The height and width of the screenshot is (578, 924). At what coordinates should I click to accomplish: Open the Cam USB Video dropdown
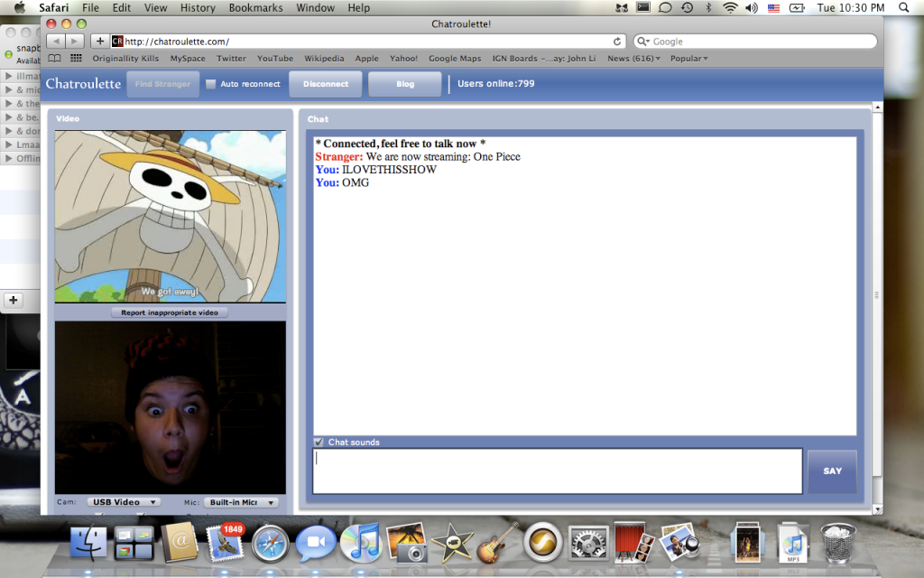[124, 502]
